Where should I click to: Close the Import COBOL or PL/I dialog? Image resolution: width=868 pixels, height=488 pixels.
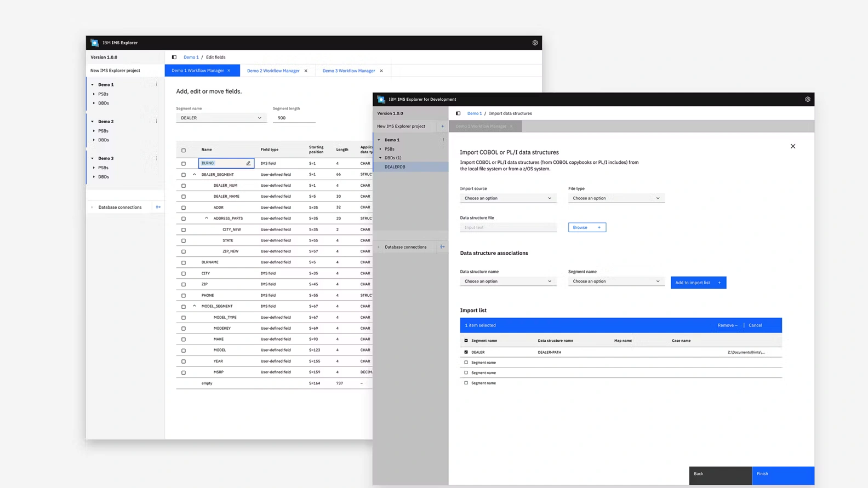tap(793, 146)
